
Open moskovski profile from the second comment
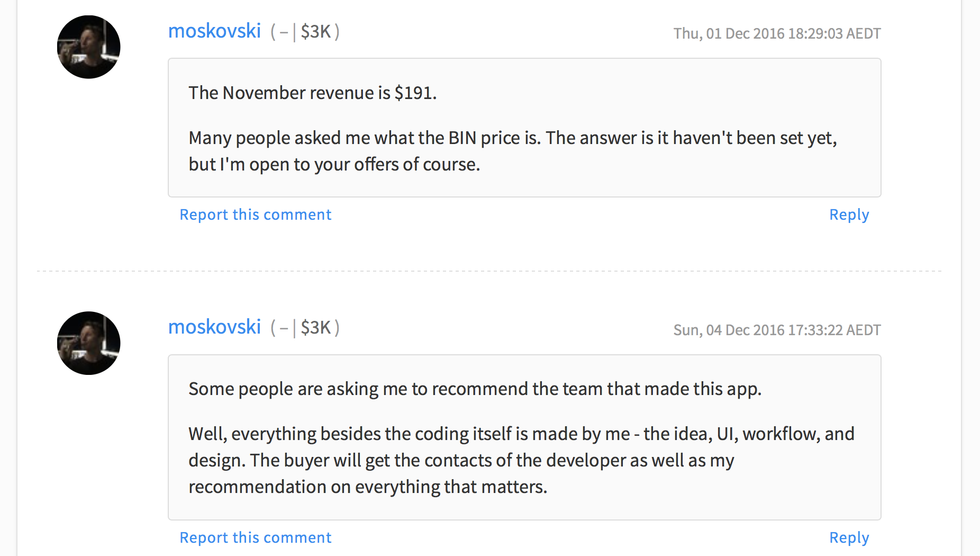[214, 327]
